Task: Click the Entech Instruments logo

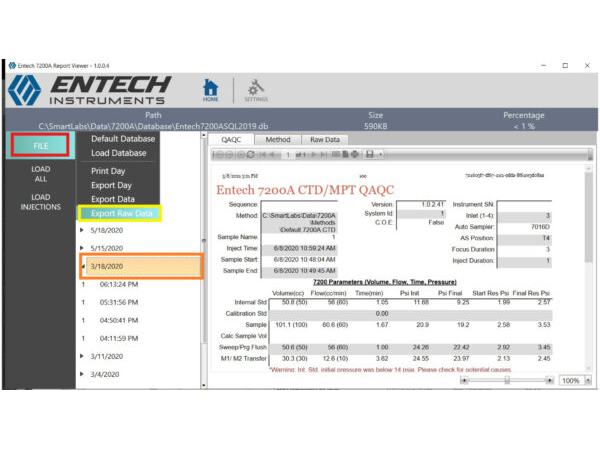Action: 90,90
